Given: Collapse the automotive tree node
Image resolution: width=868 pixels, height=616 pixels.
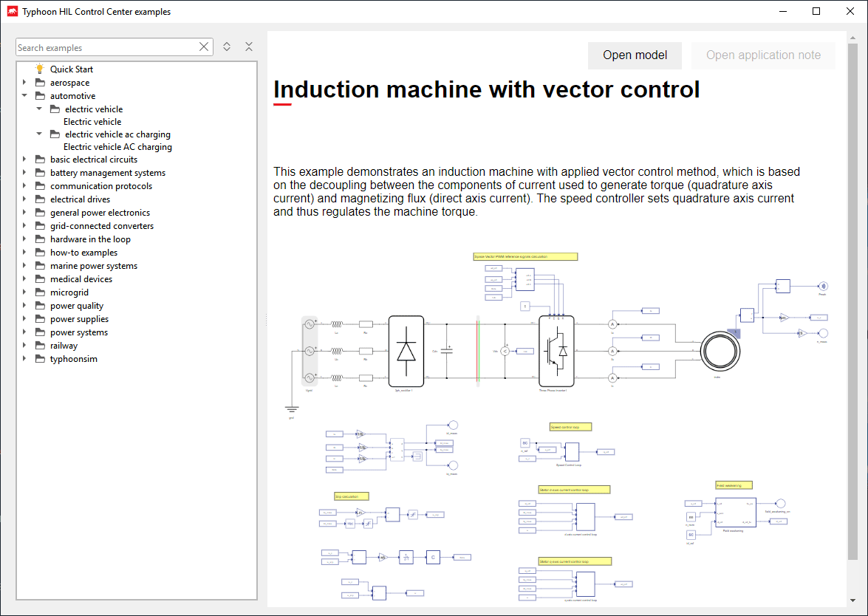Looking at the screenshot, I should coord(24,96).
